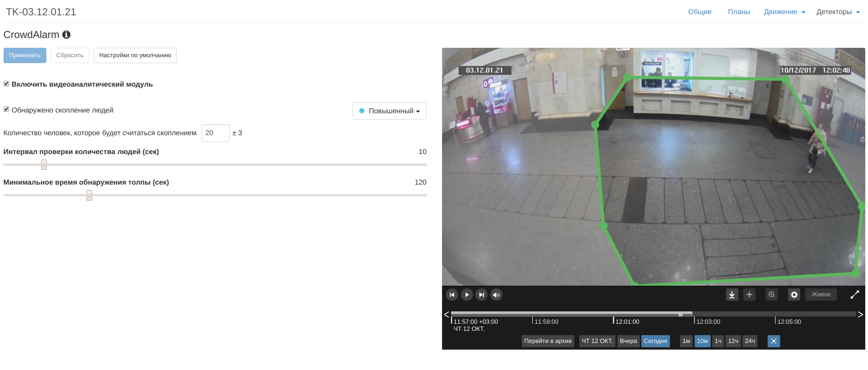Switch to Живое live mode
Screen dimensions: 868x370
tap(821, 294)
